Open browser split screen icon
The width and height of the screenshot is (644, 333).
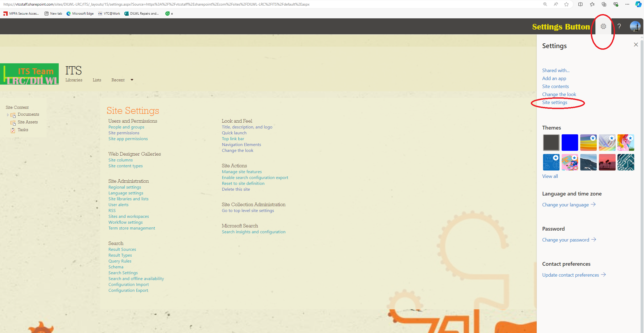coord(580,4)
